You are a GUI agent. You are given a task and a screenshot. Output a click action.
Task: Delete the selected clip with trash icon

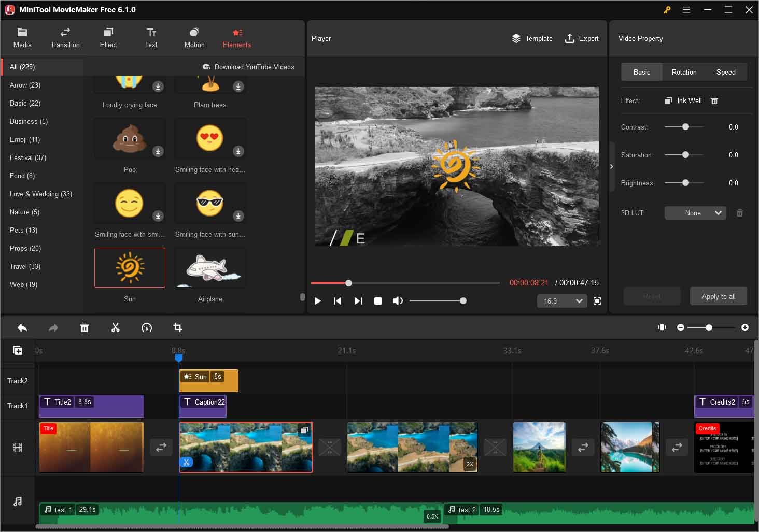85,327
